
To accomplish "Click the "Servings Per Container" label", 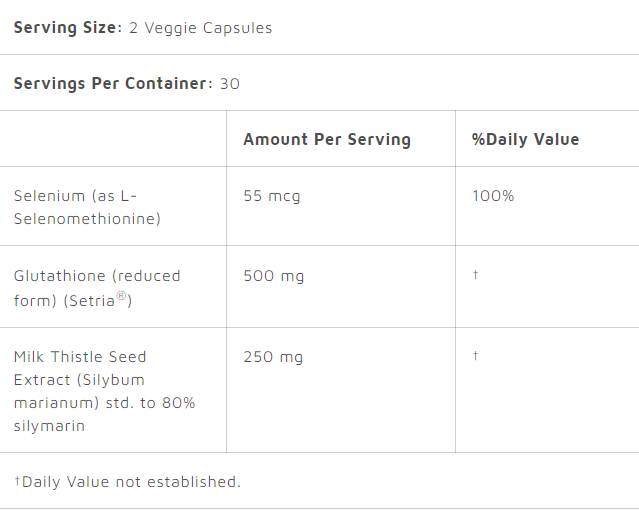I will pos(110,83).
